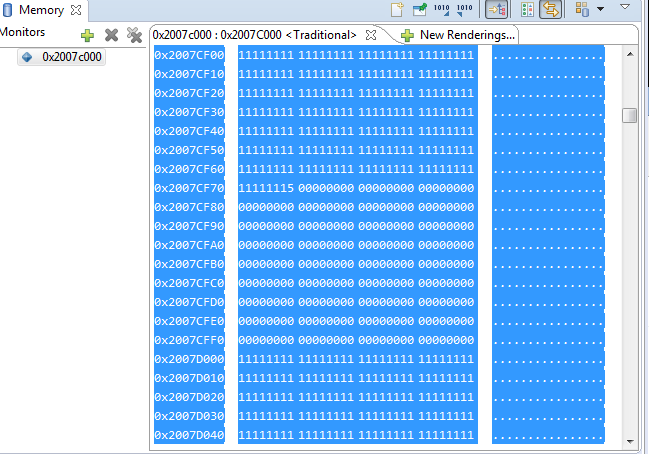Toggle the split rendering pane icon
The height and width of the screenshot is (454, 649).
point(527,9)
